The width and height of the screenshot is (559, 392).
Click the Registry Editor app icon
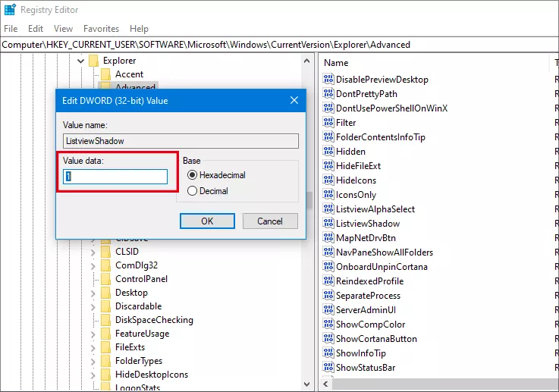click(10, 9)
